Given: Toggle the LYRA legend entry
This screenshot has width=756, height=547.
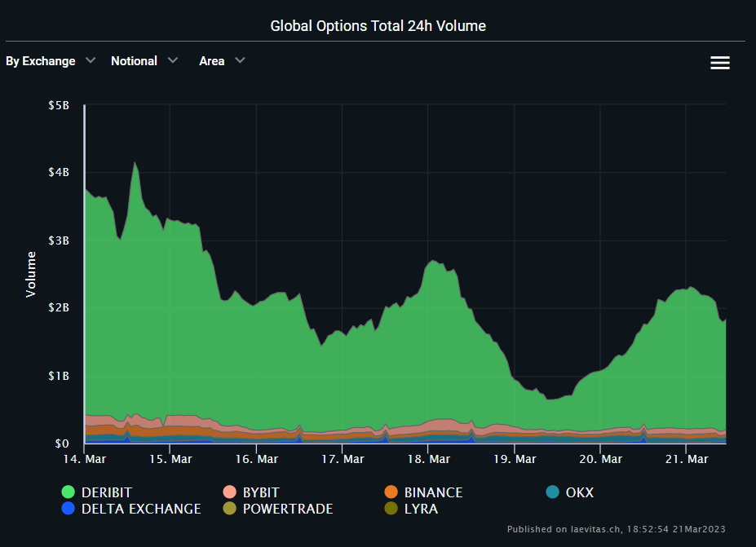Looking at the screenshot, I should [411, 509].
